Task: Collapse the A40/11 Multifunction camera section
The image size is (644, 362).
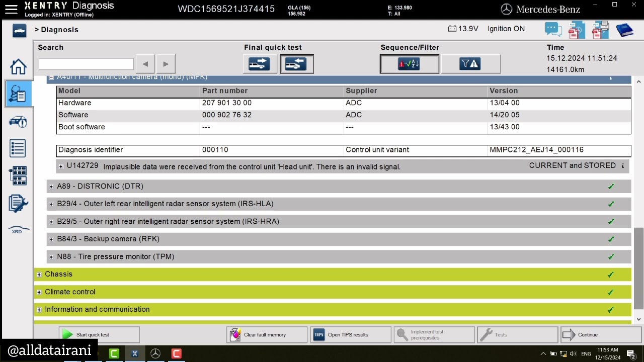Action: click(x=51, y=77)
